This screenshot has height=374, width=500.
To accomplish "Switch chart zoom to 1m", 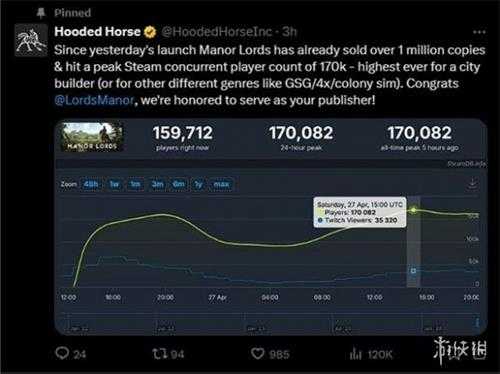I will tap(135, 184).
